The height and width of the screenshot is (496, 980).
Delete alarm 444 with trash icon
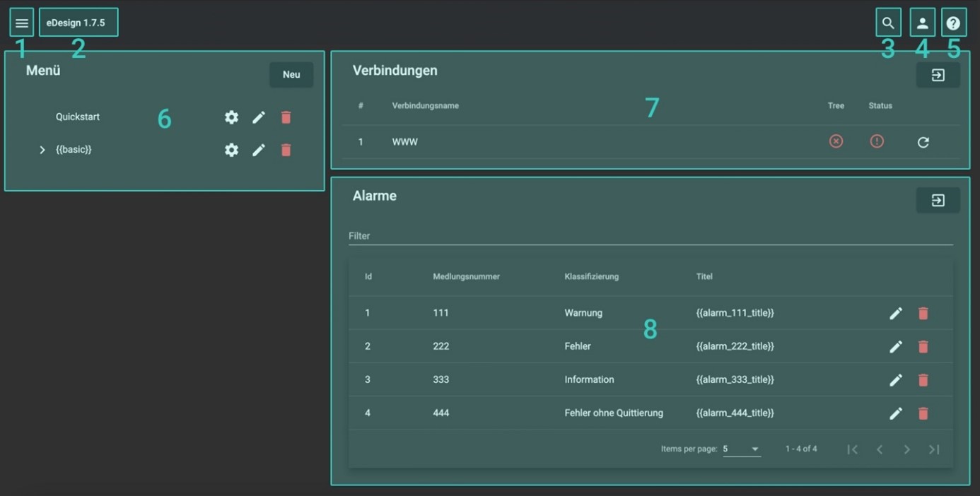[x=923, y=413]
